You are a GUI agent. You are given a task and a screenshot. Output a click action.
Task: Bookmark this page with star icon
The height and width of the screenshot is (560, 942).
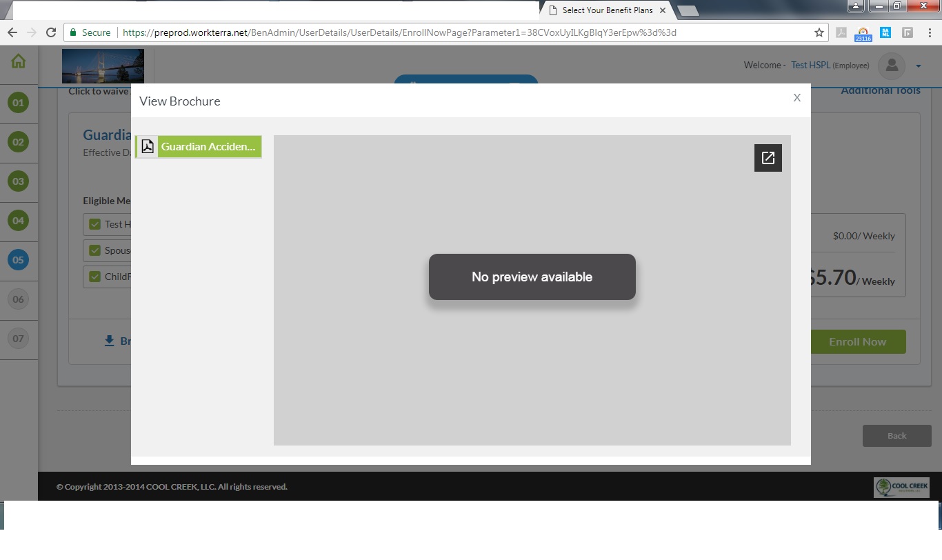tap(819, 32)
